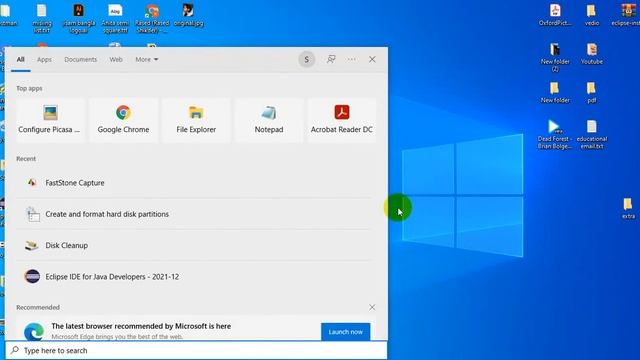640x360 pixels.
Task: Select educational email.txt desktop file
Action: coord(591,134)
